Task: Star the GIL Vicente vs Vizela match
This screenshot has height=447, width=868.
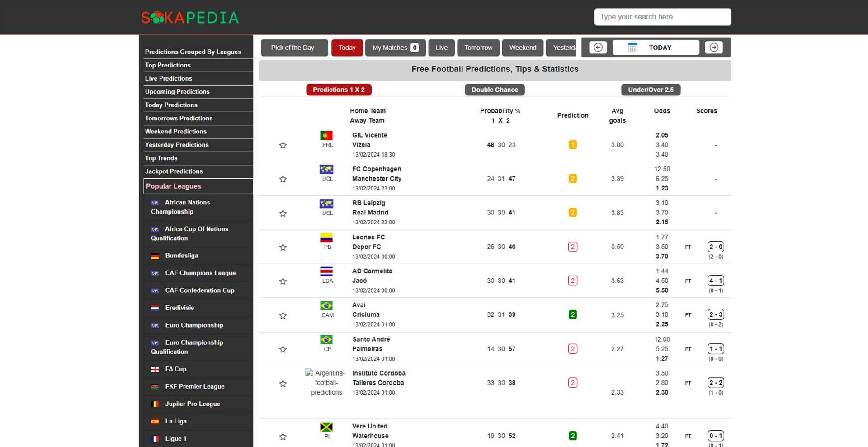Action: click(x=283, y=145)
